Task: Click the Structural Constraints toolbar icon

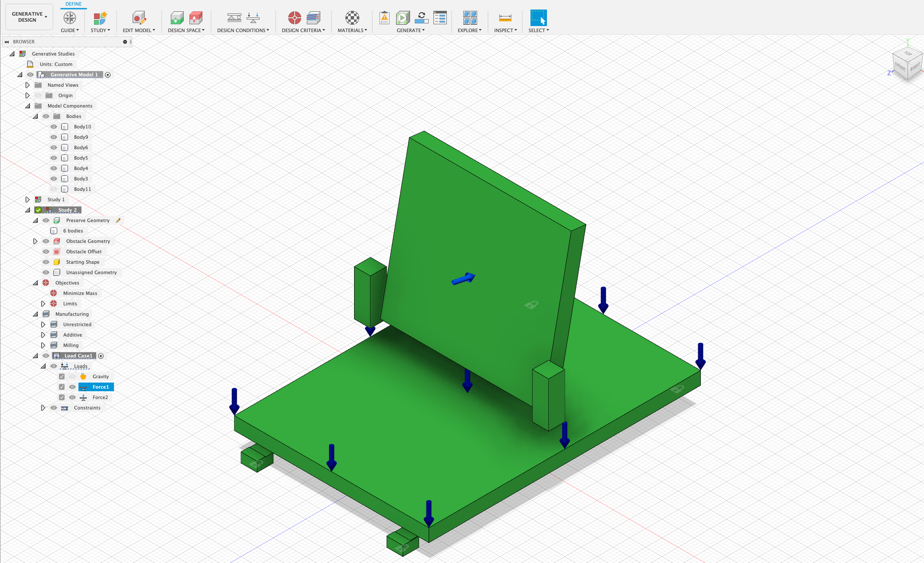Action: click(x=234, y=18)
